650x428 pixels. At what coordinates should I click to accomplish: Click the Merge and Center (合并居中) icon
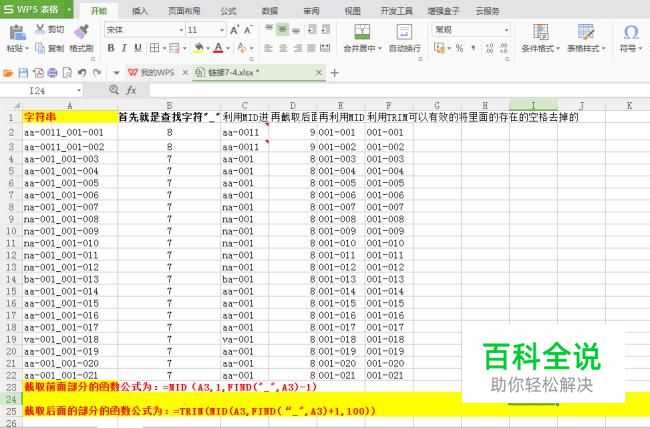pyautogui.click(x=362, y=32)
